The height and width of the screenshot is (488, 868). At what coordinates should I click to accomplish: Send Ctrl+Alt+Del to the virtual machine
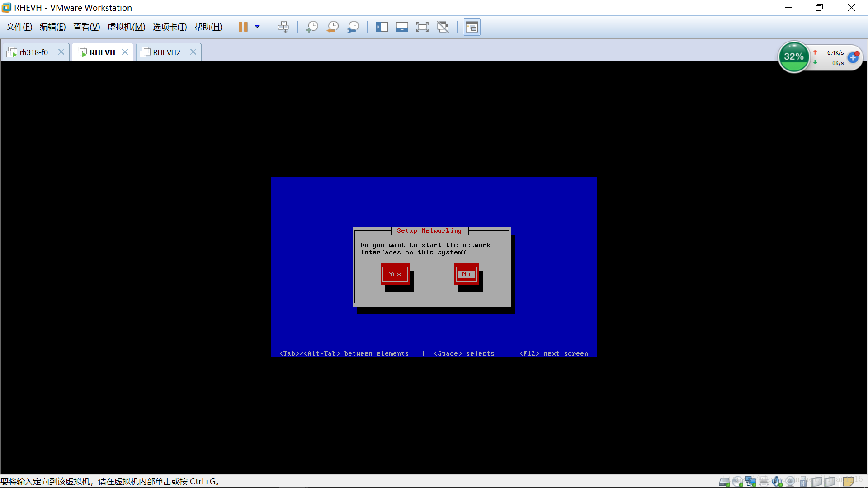tap(283, 27)
